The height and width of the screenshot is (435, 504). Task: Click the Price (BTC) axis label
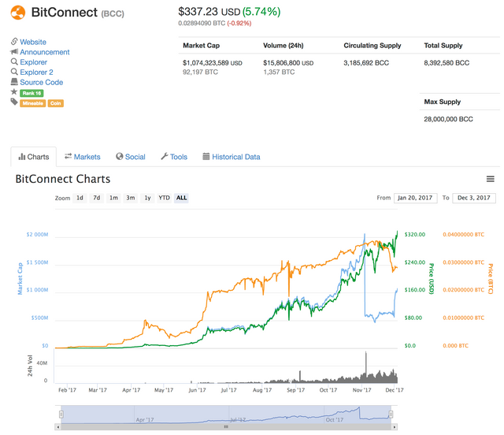click(x=491, y=279)
